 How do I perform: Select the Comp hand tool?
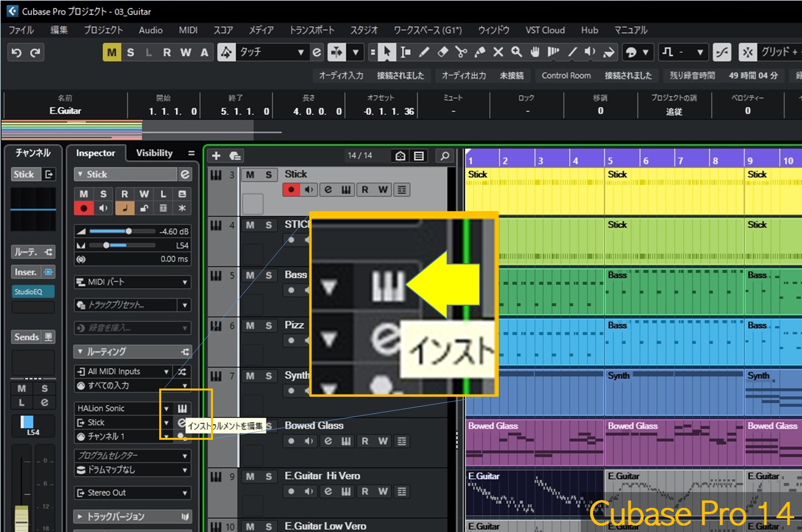(535, 52)
